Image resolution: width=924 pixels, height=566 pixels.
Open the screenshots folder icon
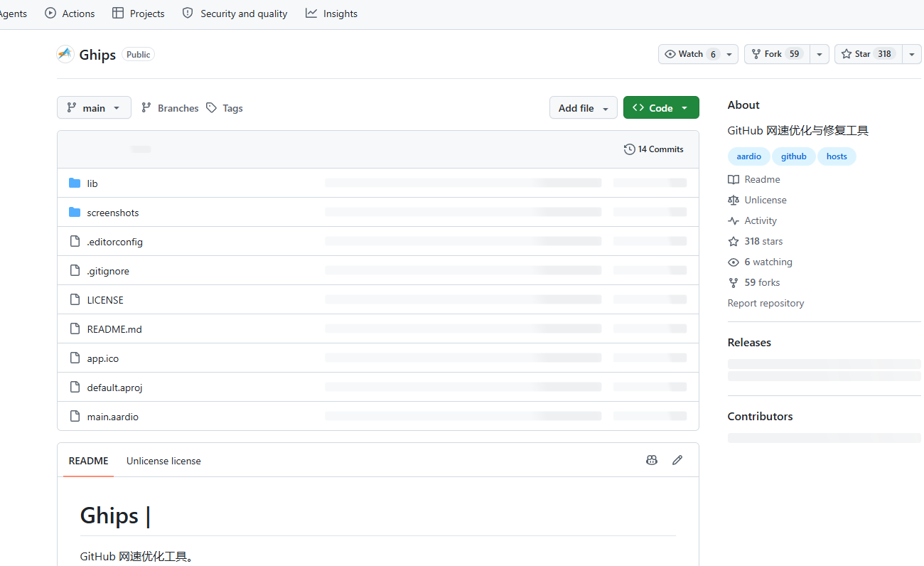pyautogui.click(x=75, y=213)
